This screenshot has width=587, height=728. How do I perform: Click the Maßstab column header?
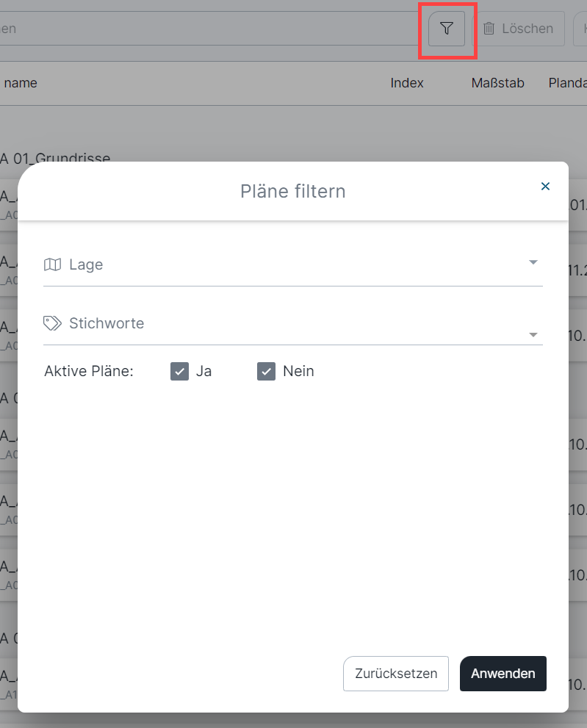point(498,83)
